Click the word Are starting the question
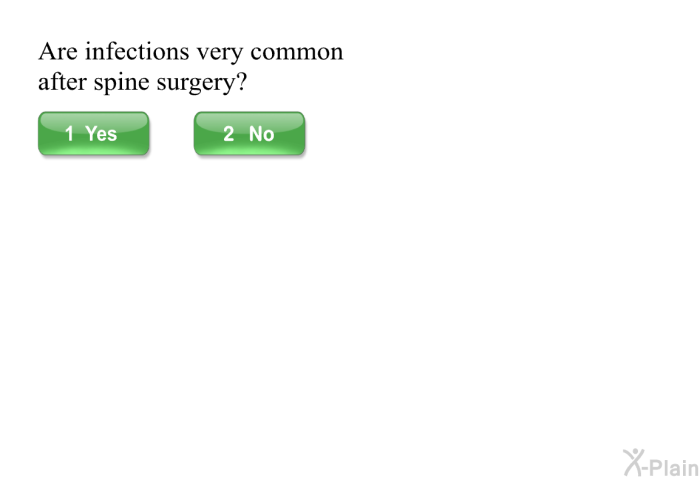 pos(56,52)
